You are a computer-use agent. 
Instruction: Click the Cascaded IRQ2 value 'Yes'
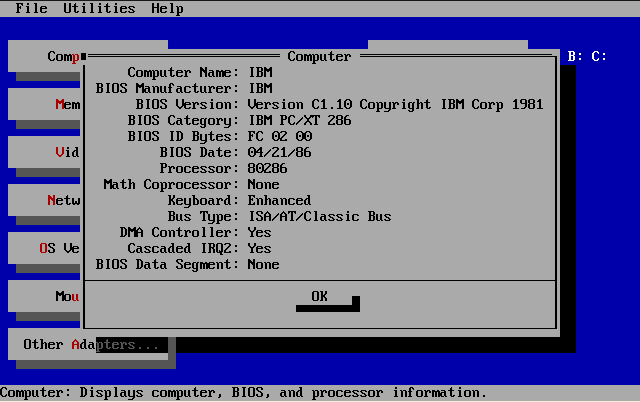point(260,249)
